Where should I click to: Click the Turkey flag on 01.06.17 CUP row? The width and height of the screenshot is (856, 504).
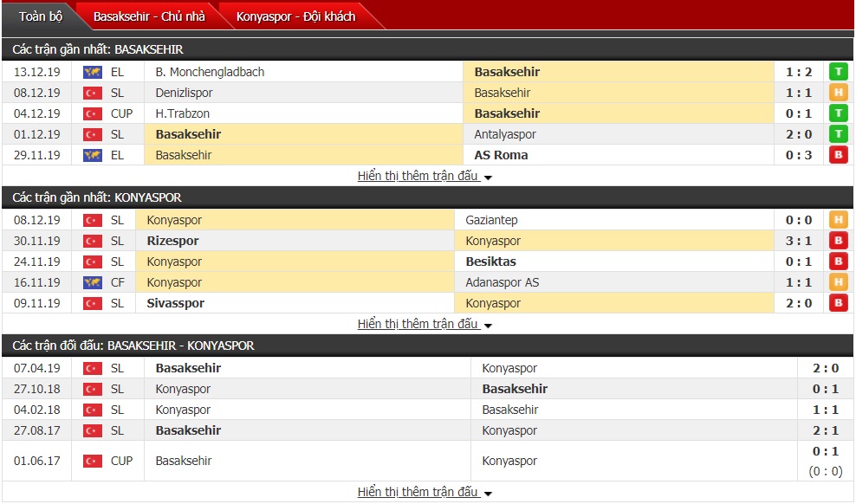tap(92, 462)
